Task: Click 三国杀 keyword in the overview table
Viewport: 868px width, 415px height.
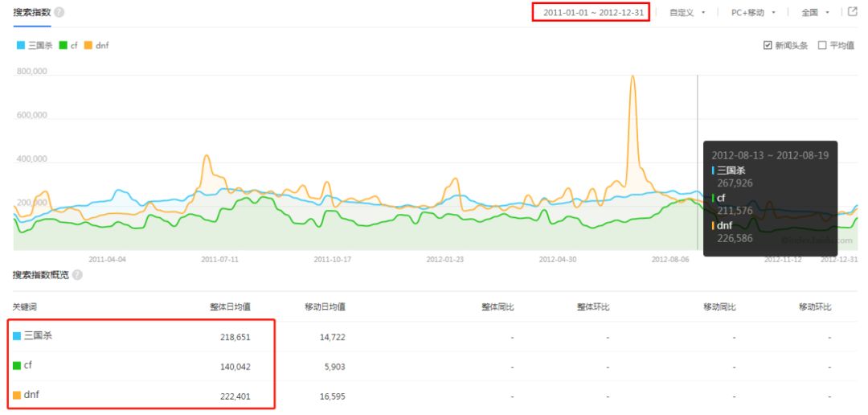Action: (38, 335)
